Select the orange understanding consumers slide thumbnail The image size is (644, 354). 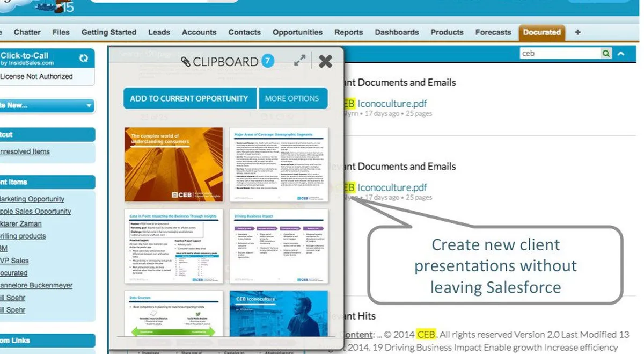[x=174, y=164]
